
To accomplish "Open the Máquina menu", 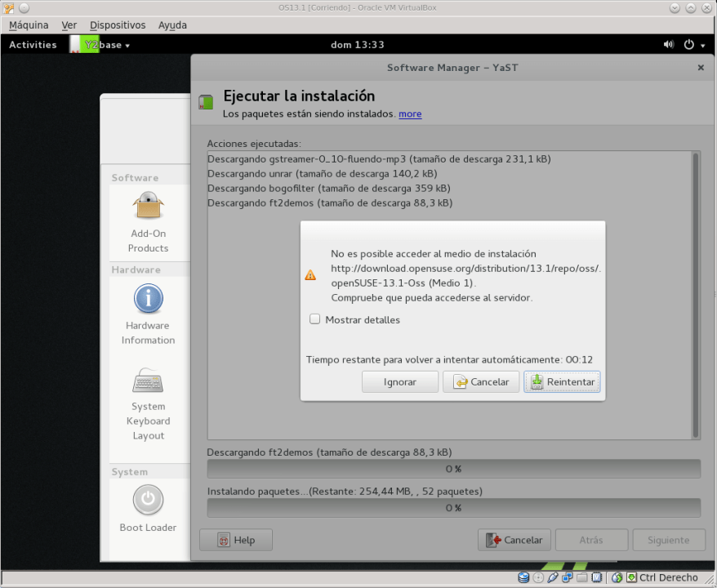I will (x=29, y=25).
